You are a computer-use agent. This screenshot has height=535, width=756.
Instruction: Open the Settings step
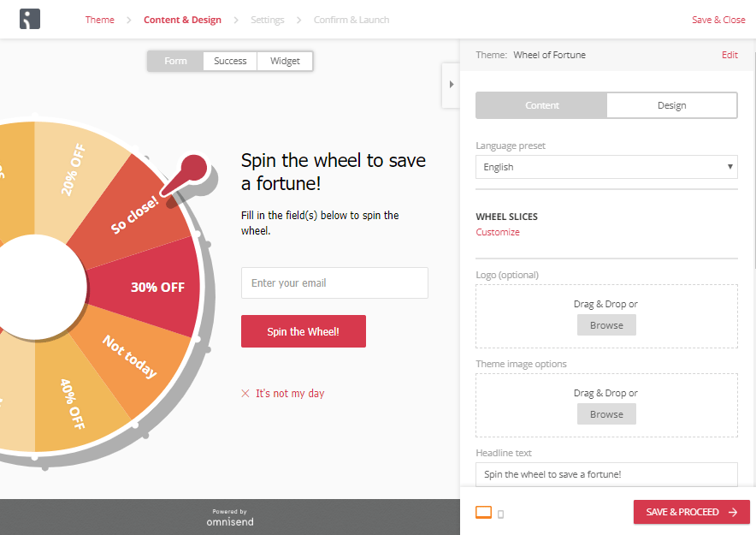[x=267, y=20]
